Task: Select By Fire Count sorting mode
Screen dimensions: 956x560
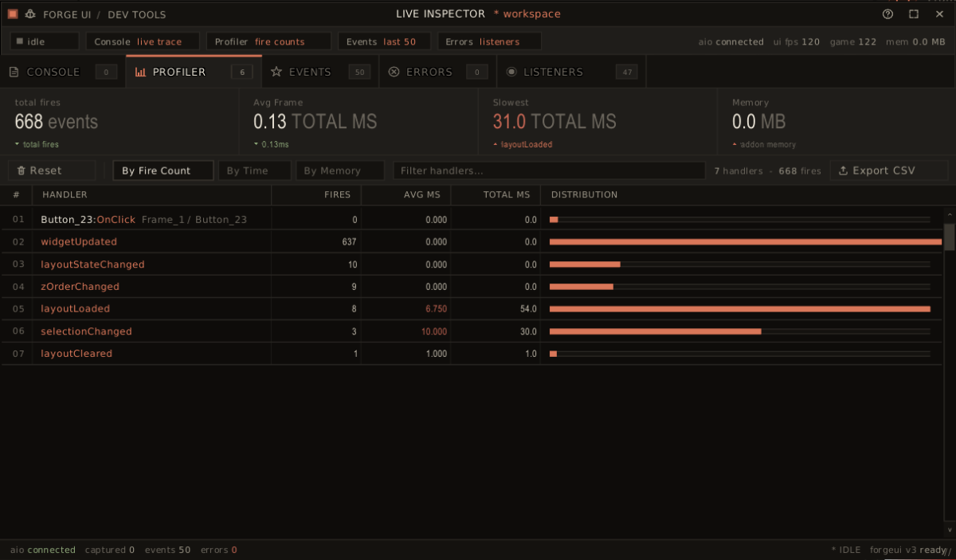Action: [x=163, y=170]
